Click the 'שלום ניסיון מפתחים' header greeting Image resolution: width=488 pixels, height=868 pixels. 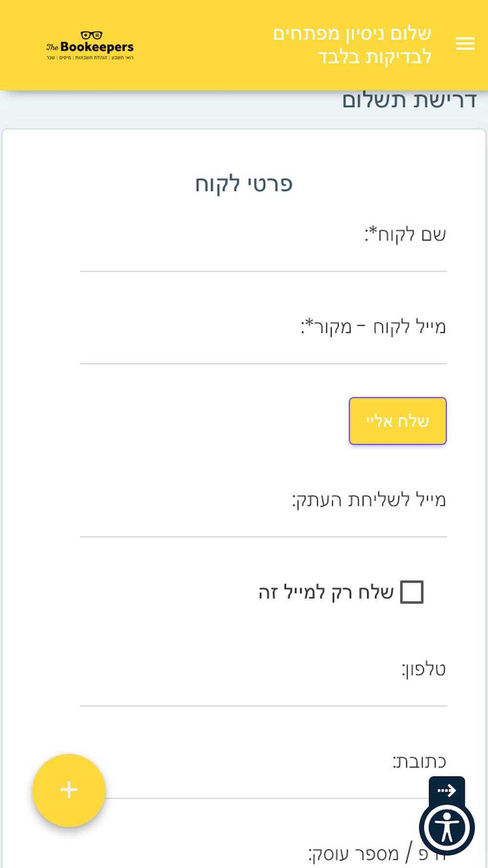352,34
